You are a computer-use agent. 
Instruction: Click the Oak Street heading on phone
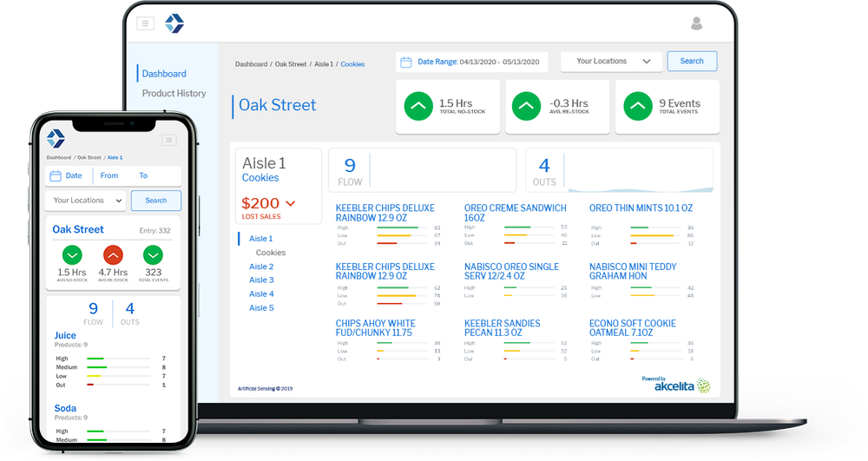coord(78,230)
